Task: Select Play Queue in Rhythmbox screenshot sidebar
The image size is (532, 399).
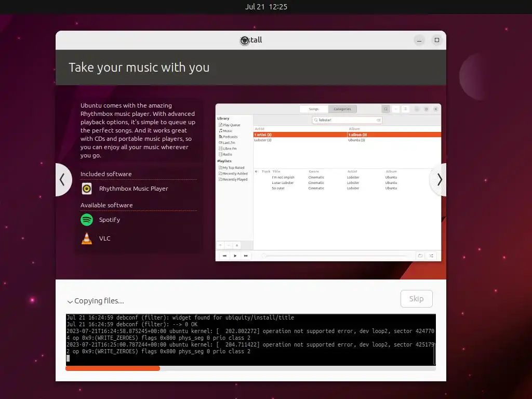Action: click(x=230, y=125)
